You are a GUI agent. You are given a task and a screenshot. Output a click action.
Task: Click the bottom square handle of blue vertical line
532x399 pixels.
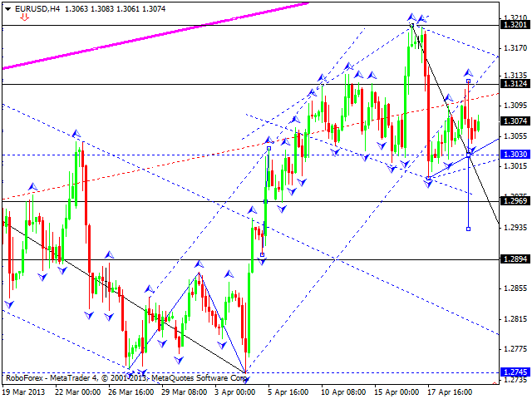coord(469,228)
